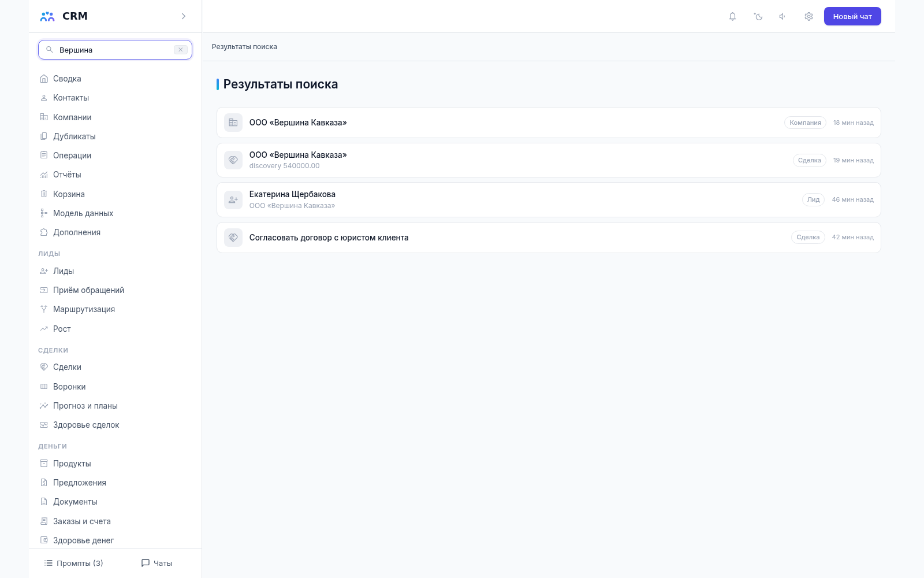Click the CRM logo icon
Viewport: 924px width, 578px height.
pos(47,16)
